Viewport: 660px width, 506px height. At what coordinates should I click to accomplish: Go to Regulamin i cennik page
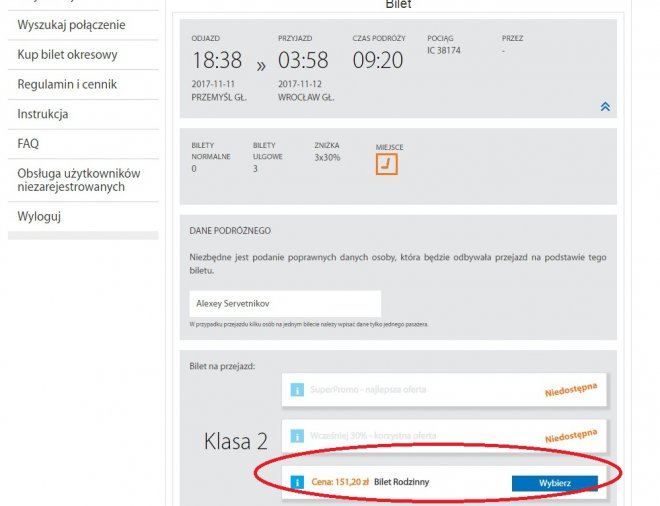pyautogui.click(x=67, y=85)
